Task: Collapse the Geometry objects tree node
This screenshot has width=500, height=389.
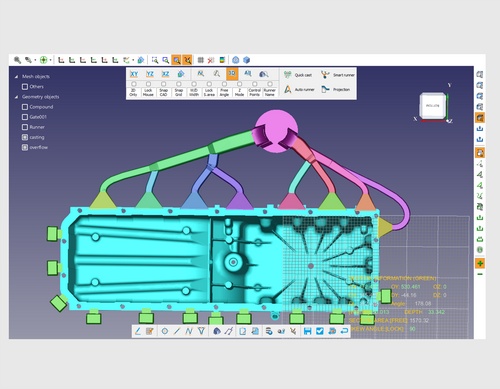Action: [16, 97]
